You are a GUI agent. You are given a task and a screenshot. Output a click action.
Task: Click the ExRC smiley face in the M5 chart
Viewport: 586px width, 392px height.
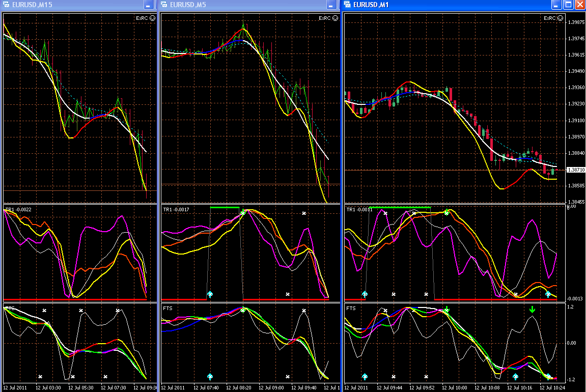(335, 18)
